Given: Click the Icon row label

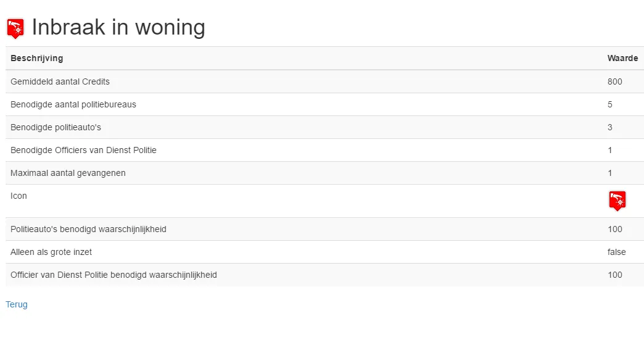Looking at the screenshot, I should click(19, 196).
